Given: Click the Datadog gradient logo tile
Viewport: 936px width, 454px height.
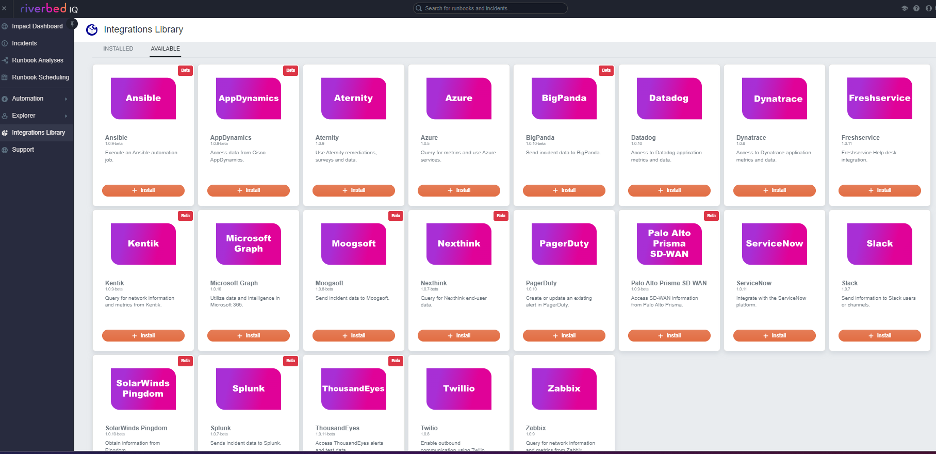Looking at the screenshot, I should click(x=669, y=98).
